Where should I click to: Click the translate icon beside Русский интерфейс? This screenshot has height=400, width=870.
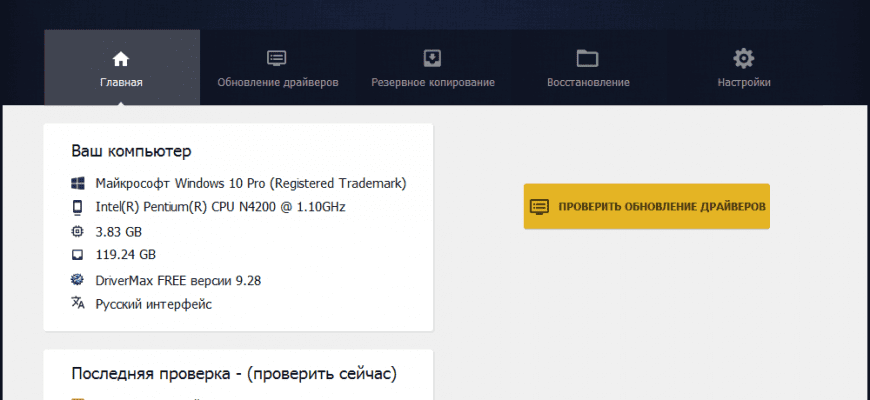[78, 303]
